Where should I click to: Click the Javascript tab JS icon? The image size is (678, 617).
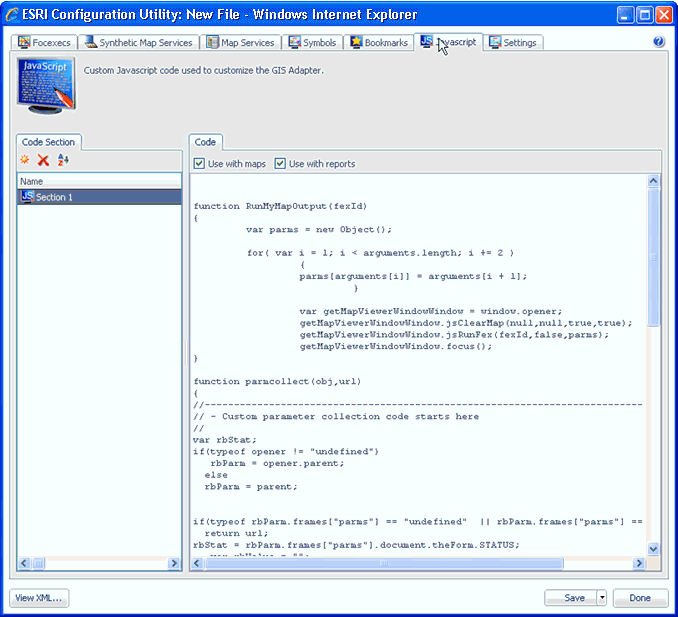pyautogui.click(x=427, y=41)
